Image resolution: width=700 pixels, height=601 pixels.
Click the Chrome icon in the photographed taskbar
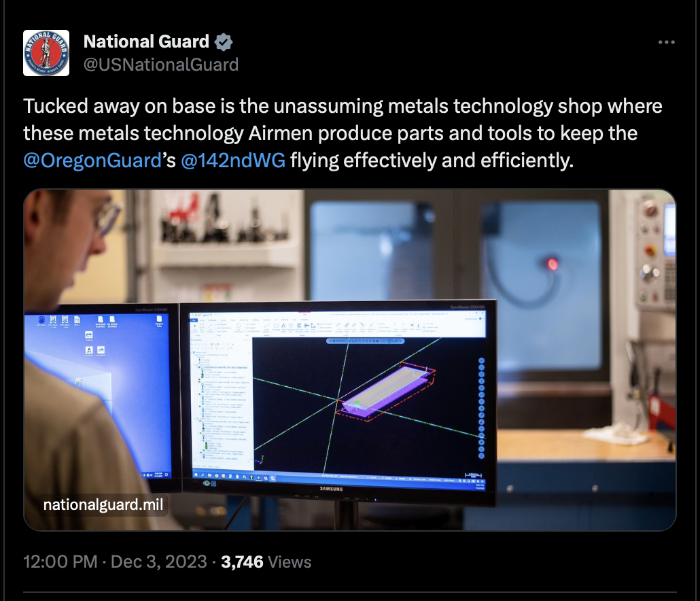point(217,475)
